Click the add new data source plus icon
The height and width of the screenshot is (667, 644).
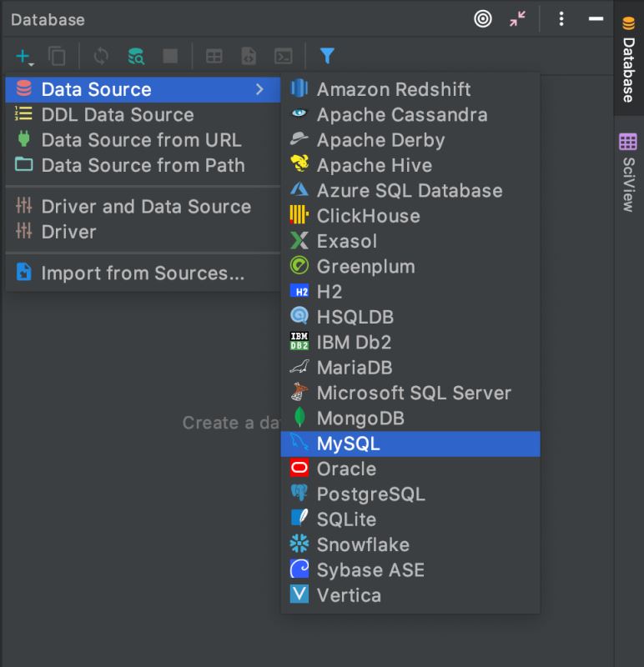click(x=23, y=57)
